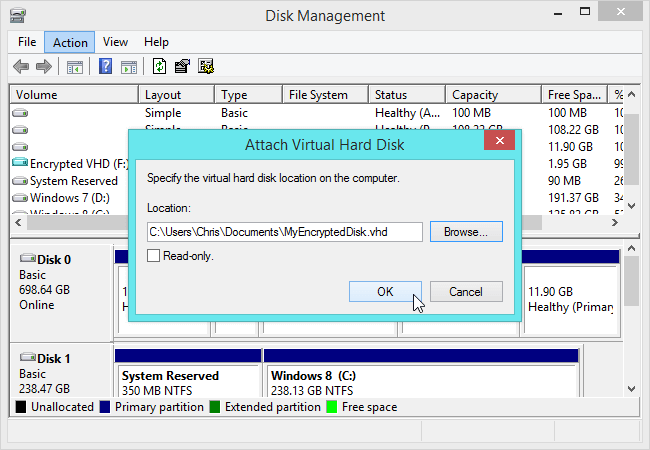Viewport: 650px width, 450px height.
Task: Click the Back arrow toolbar icon
Action: click(21, 67)
